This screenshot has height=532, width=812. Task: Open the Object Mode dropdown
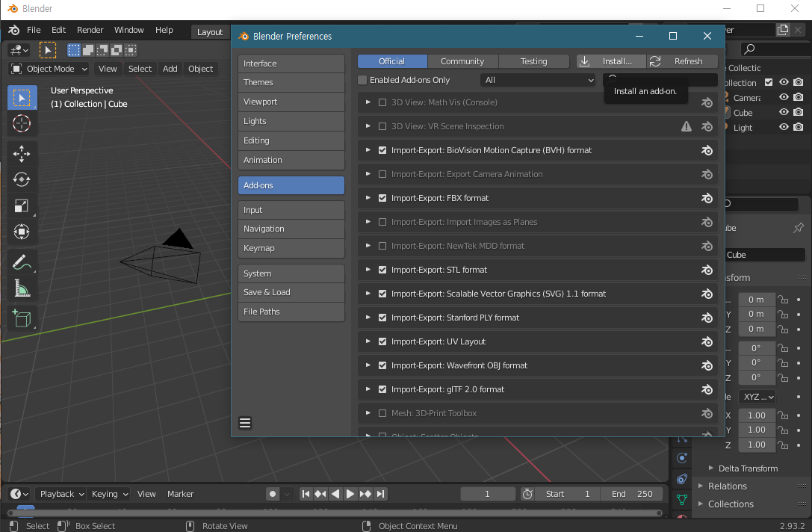tap(49, 69)
